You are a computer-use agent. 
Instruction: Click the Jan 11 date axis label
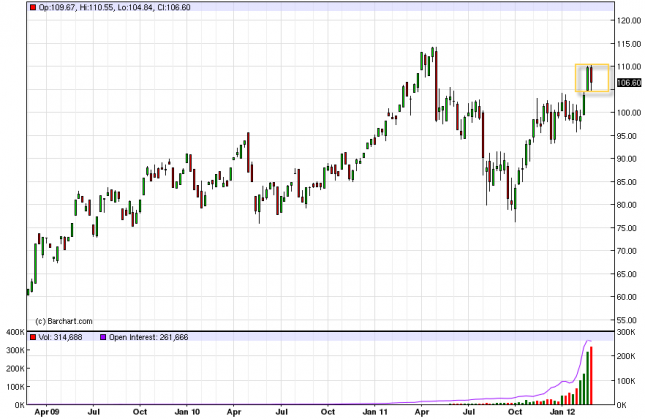pos(375,412)
